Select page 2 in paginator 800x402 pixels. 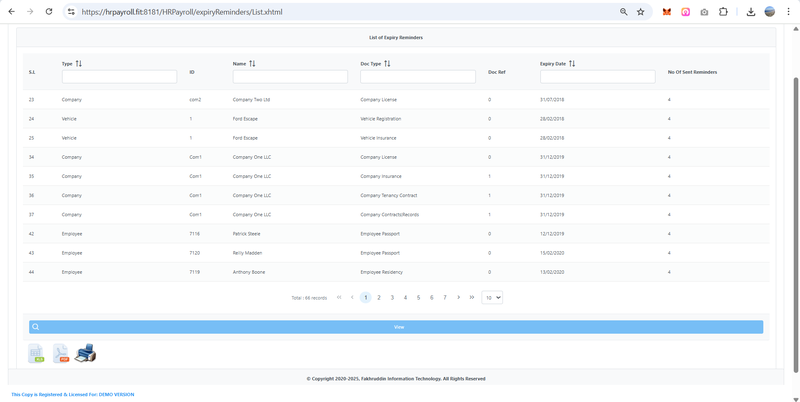[379, 297]
